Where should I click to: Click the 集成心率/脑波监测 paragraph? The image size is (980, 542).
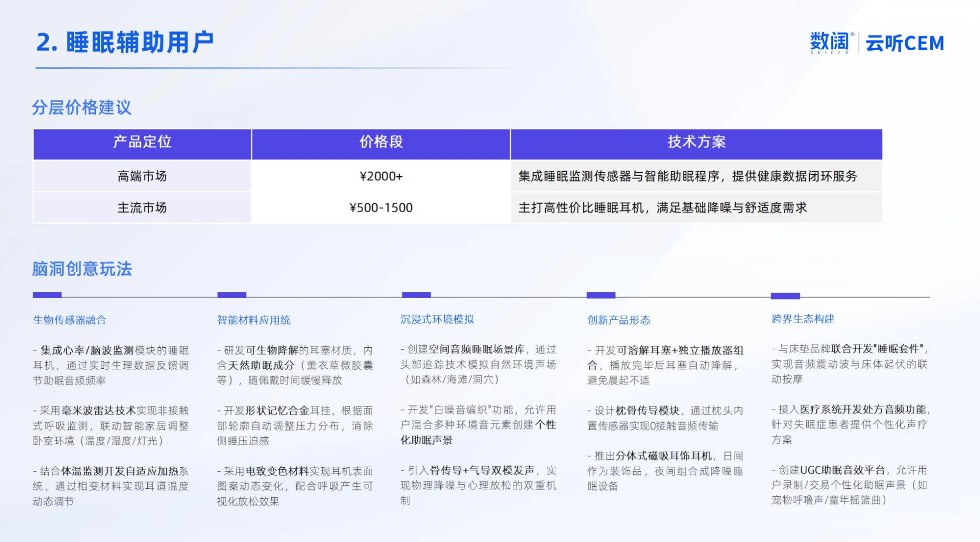(x=111, y=365)
